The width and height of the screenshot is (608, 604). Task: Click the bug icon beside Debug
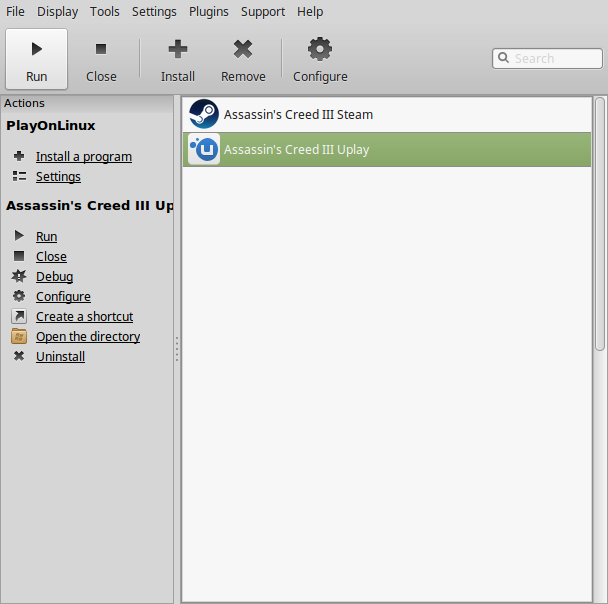point(19,276)
